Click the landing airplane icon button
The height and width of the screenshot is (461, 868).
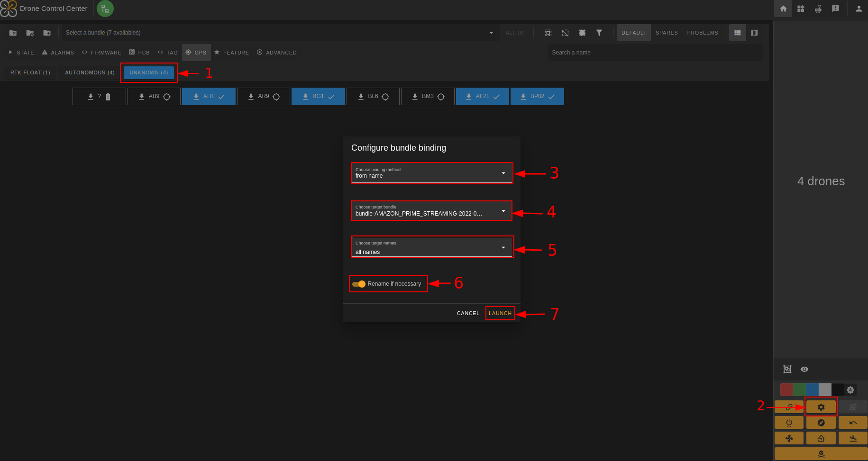point(852,438)
